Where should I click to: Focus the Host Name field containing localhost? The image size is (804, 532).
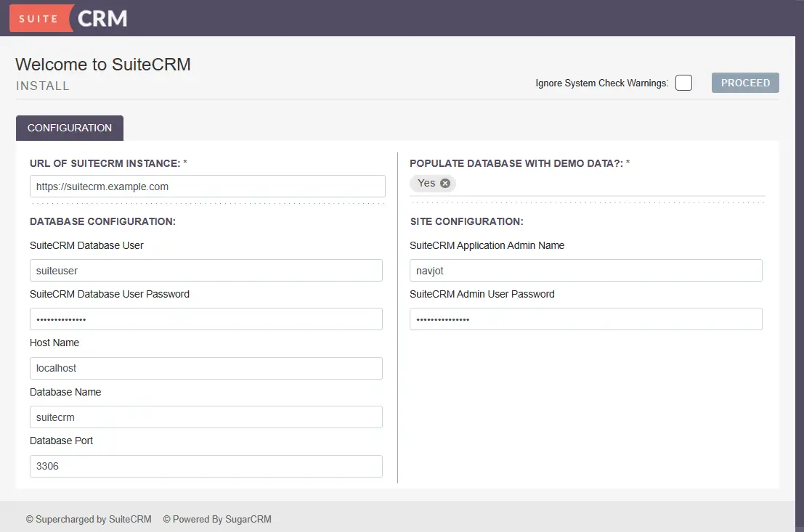pos(206,369)
